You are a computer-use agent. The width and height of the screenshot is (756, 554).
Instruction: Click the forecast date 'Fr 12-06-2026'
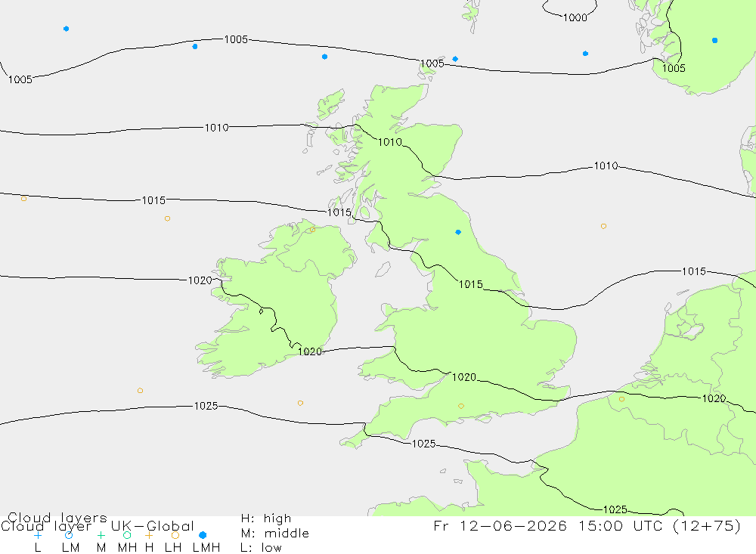pos(500,525)
